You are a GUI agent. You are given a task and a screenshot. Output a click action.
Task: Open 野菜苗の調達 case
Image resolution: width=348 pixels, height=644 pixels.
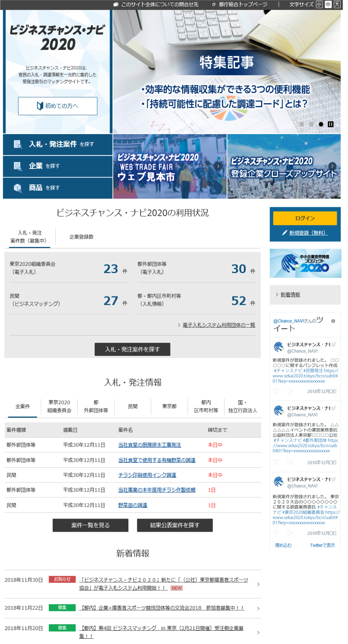[133, 505]
